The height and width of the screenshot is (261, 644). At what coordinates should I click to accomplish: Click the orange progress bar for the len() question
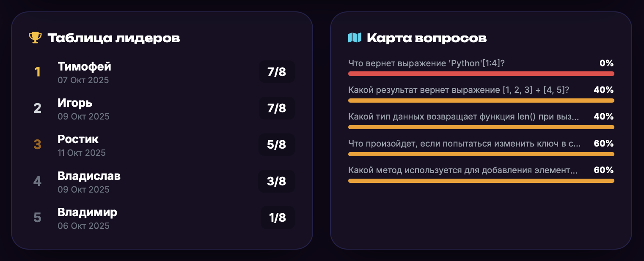[481, 127]
